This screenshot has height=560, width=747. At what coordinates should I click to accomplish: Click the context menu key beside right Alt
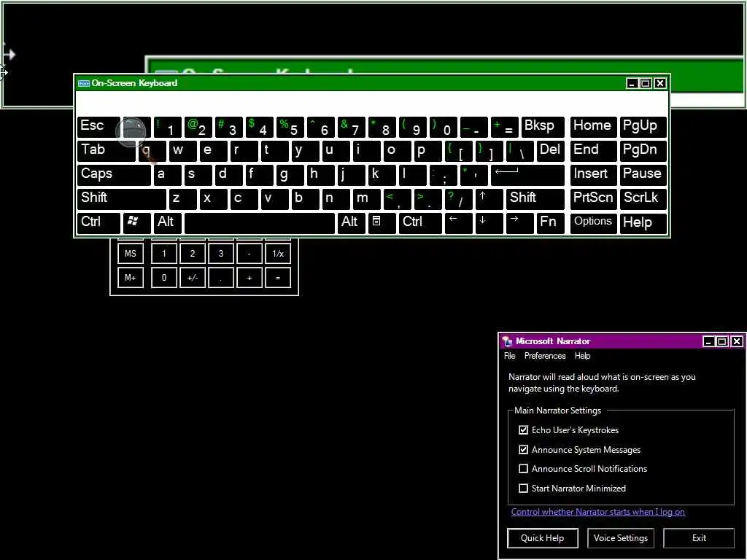point(381,222)
